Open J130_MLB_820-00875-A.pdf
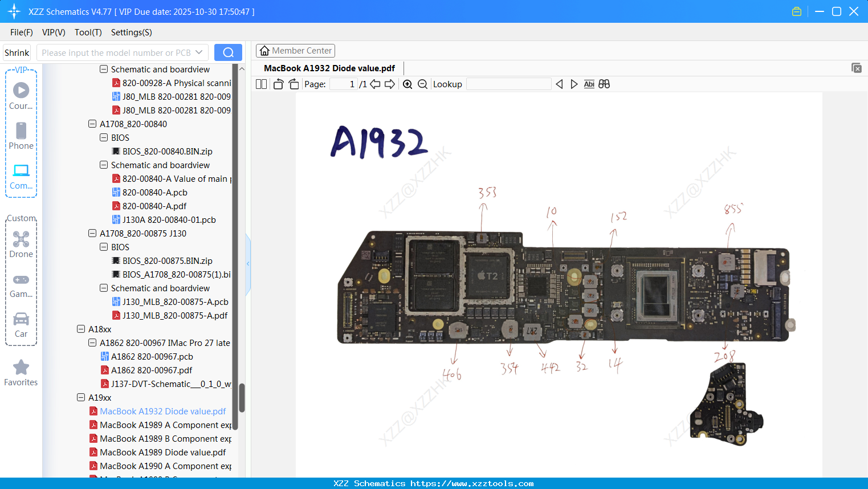This screenshot has height=489, width=868. (170, 315)
